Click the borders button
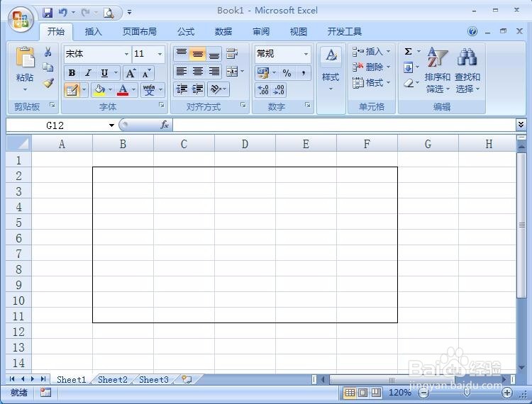Screen dimensions: 532x404 [72, 90]
